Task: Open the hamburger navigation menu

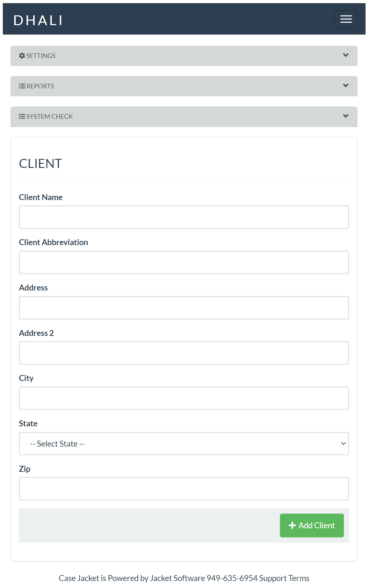Action: click(x=346, y=19)
